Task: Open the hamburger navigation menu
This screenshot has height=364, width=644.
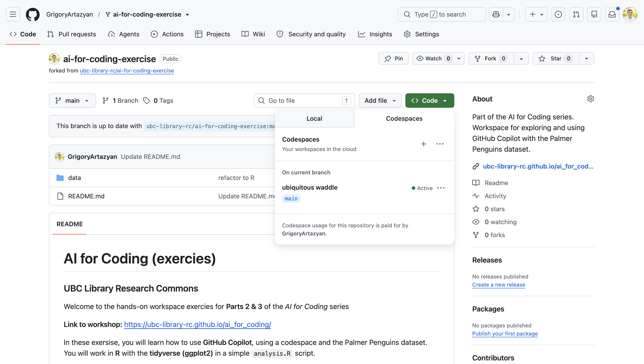Action: pos(13,14)
